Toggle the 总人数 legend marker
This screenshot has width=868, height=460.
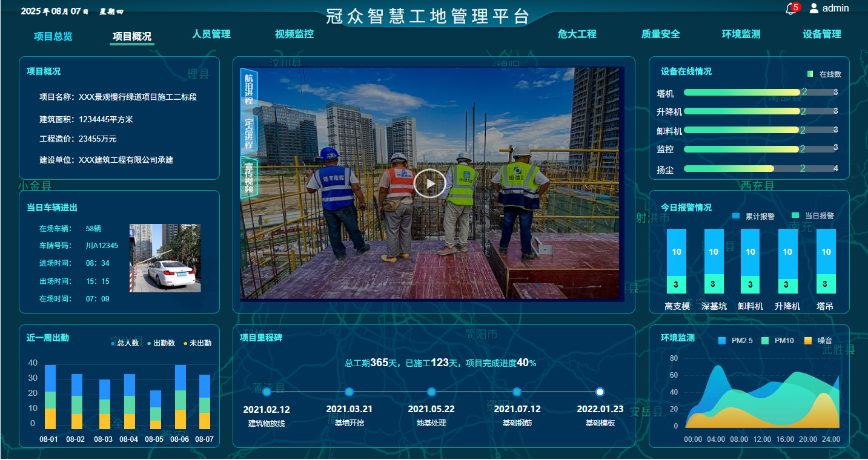click(x=113, y=343)
